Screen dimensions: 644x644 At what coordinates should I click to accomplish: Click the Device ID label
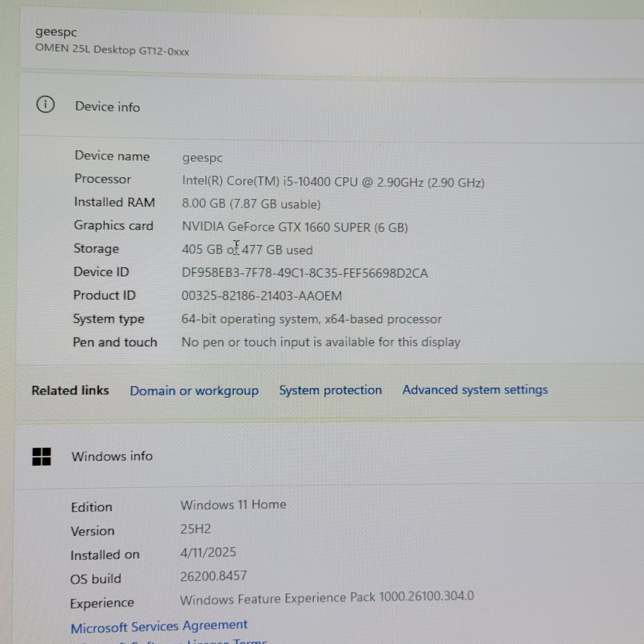click(101, 272)
